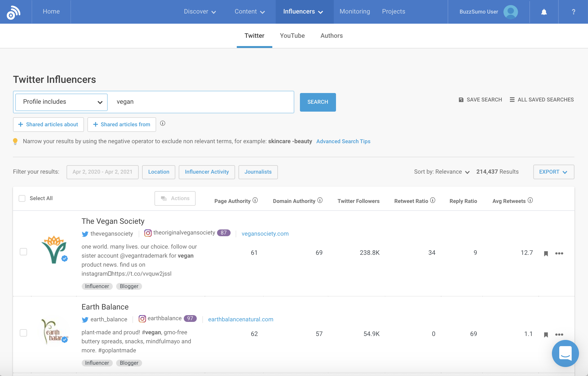
Task: Click the Influencer tag under The Vegan Society
Action: (x=97, y=286)
